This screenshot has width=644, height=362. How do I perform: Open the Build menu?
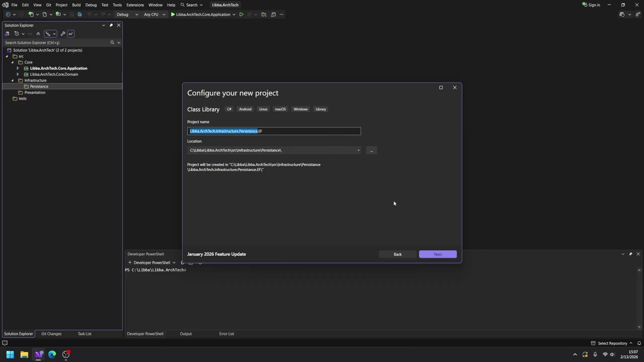point(76,5)
